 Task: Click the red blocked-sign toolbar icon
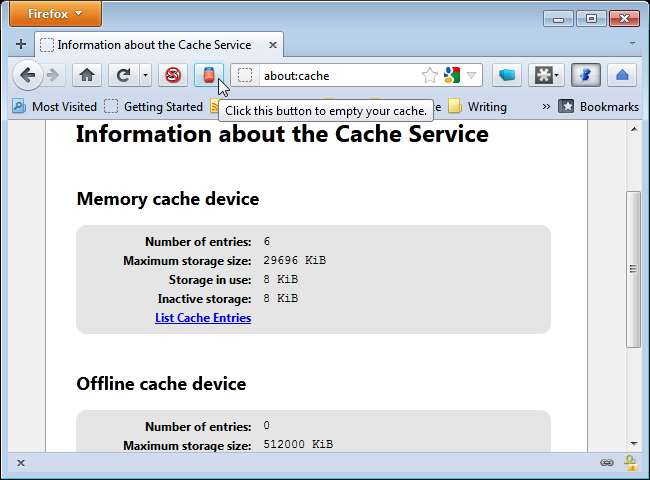pos(173,75)
